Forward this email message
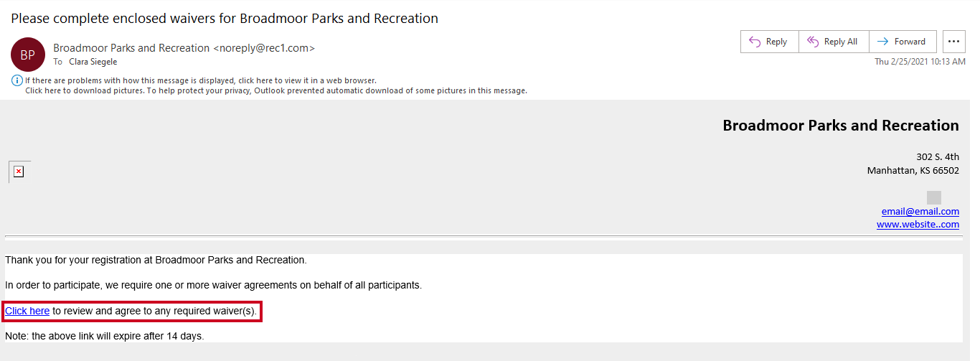The height and width of the screenshot is (361, 980). [903, 42]
